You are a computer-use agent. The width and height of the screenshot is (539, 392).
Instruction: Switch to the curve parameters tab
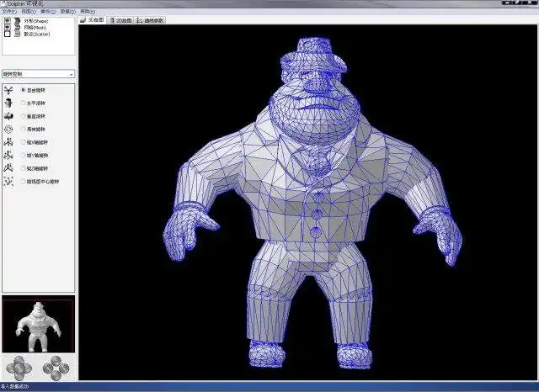pos(150,20)
